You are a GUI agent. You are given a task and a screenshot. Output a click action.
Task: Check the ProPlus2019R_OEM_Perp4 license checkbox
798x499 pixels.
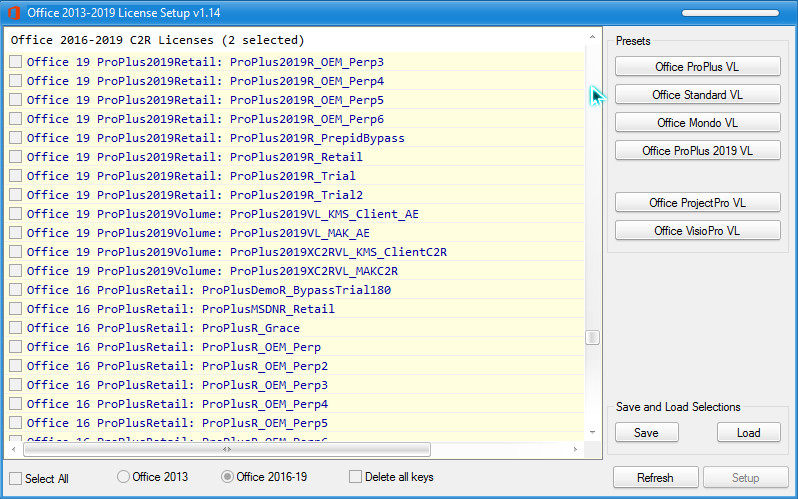point(16,80)
